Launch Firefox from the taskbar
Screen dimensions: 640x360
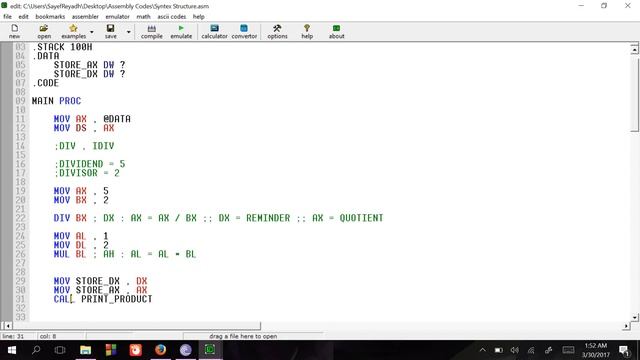(x=160, y=350)
